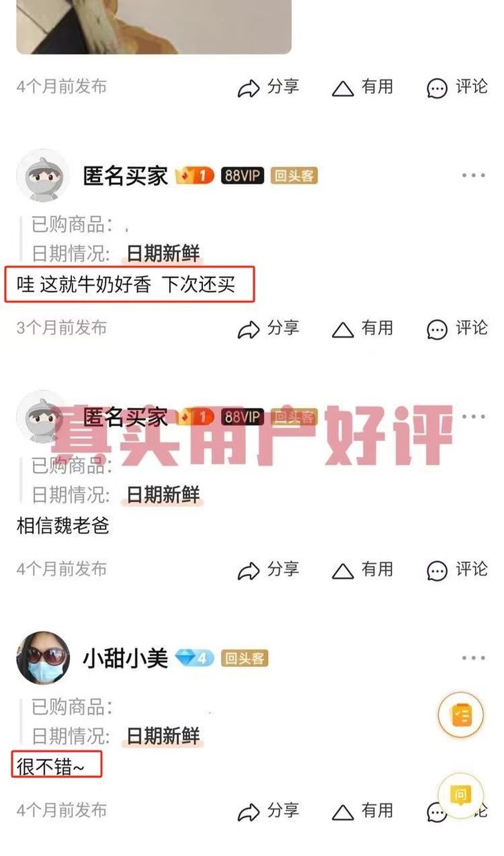This screenshot has width=504, height=856.
Task: Tap Share icon under the top review
Action: (x=249, y=88)
